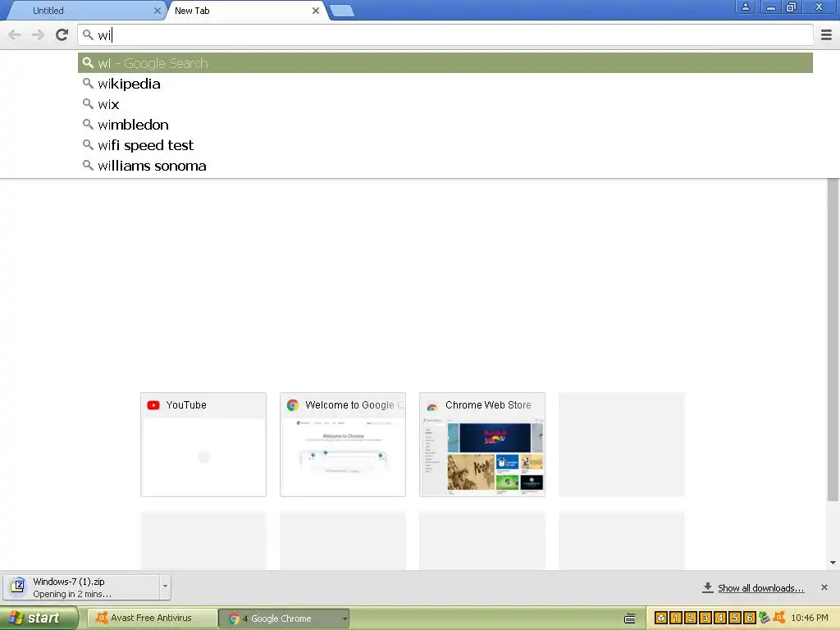Open the YouTube thumbnail tile
The width and height of the screenshot is (840, 630).
203,445
